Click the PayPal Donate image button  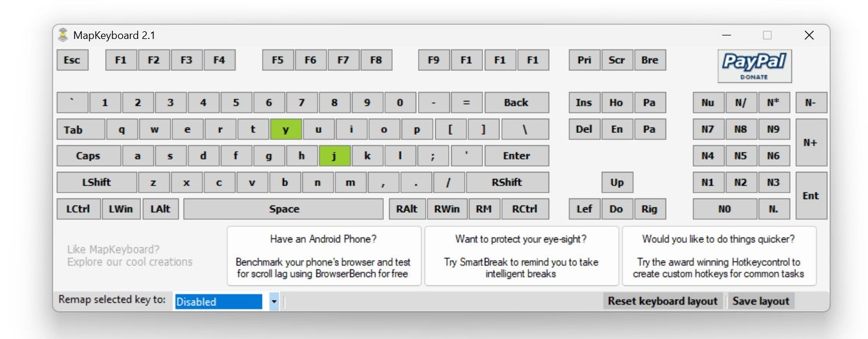[x=754, y=66]
